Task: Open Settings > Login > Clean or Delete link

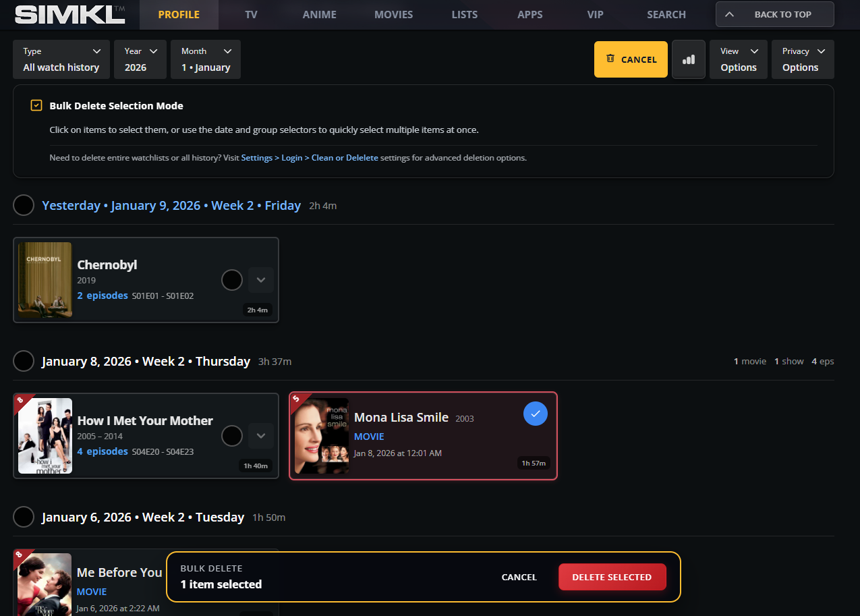Action: pos(310,158)
